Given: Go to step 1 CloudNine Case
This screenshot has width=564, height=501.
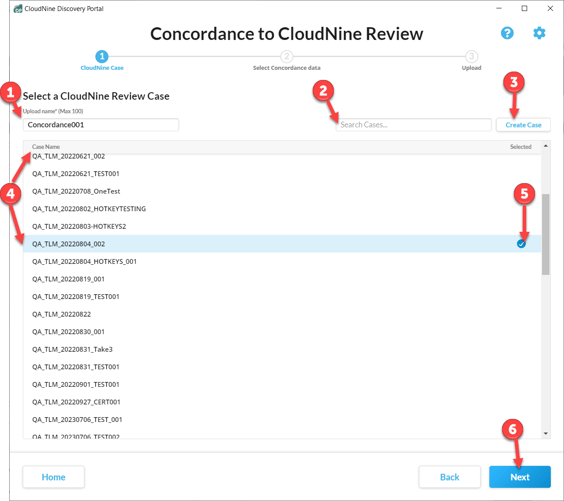Looking at the screenshot, I should (102, 60).
